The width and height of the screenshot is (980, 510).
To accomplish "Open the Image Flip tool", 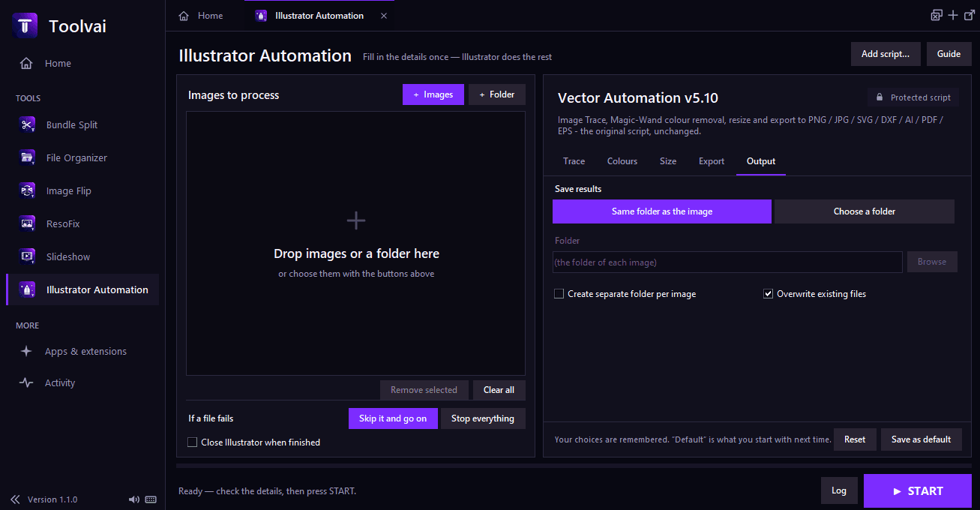I will tap(82, 190).
